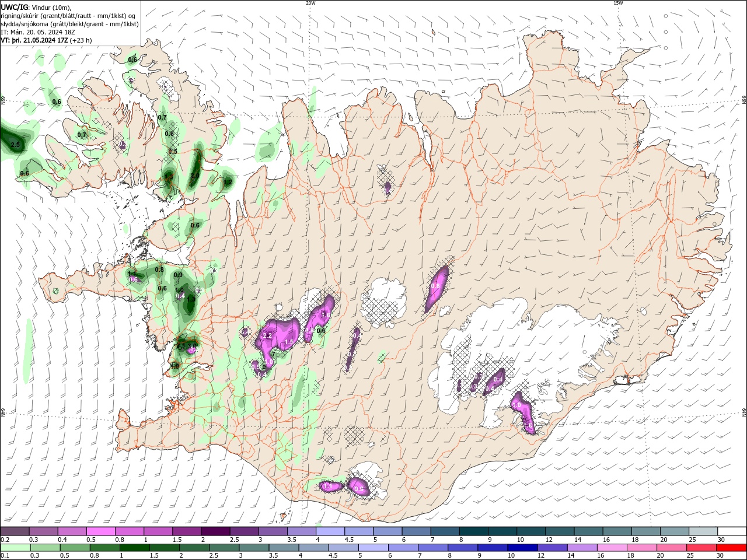Click the bright red swatch labeled 30

(x=731, y=548)
